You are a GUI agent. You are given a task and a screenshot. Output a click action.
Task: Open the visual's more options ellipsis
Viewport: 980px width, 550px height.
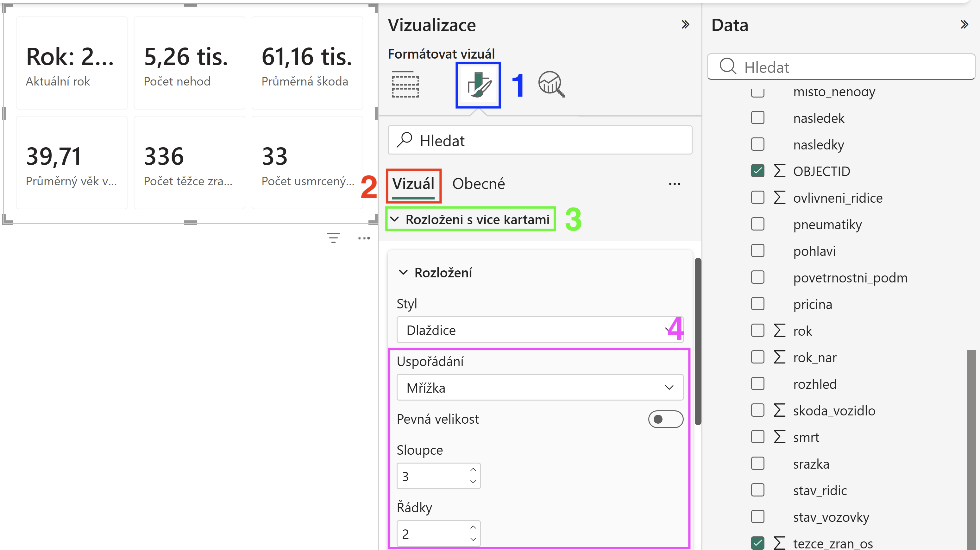coord(364,238)
